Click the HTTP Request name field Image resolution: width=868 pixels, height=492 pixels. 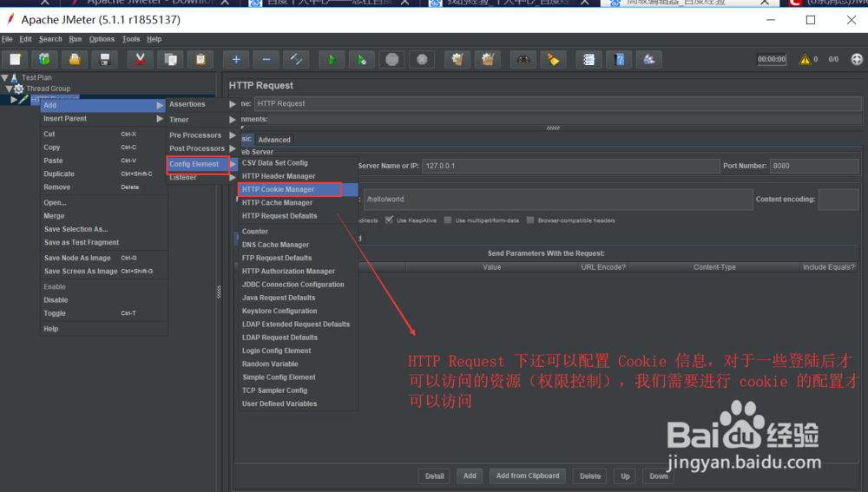pyautogui.click(x=557, y=103)
